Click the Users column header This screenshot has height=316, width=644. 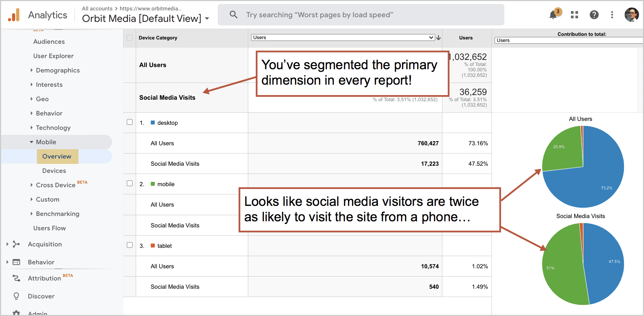[466, 38]
